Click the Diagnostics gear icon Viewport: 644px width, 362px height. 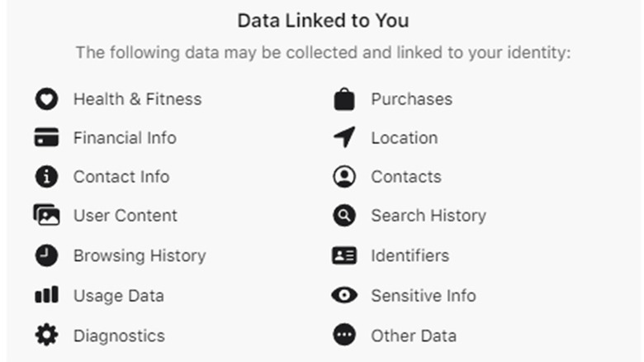pos(46,336)
